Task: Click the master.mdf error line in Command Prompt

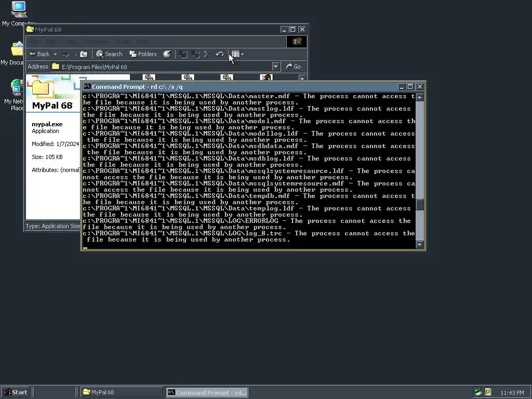Action: click(249, 99)
